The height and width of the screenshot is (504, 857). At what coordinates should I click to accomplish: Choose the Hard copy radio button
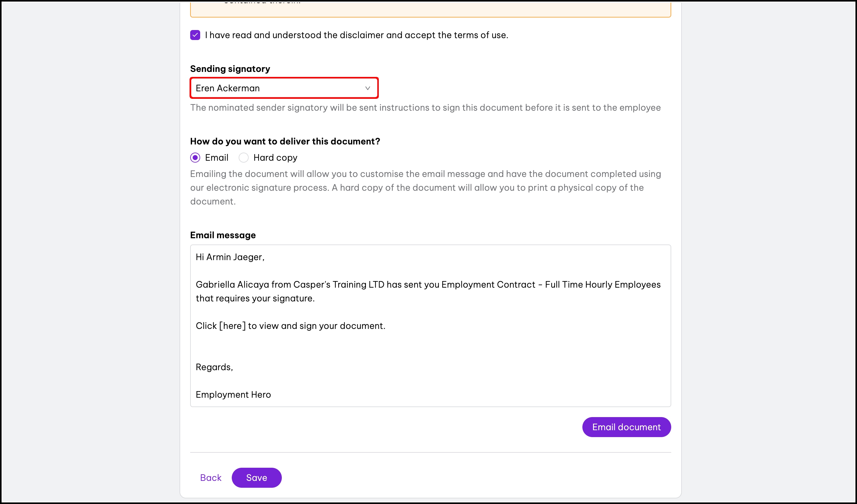[x=244, y=158]
